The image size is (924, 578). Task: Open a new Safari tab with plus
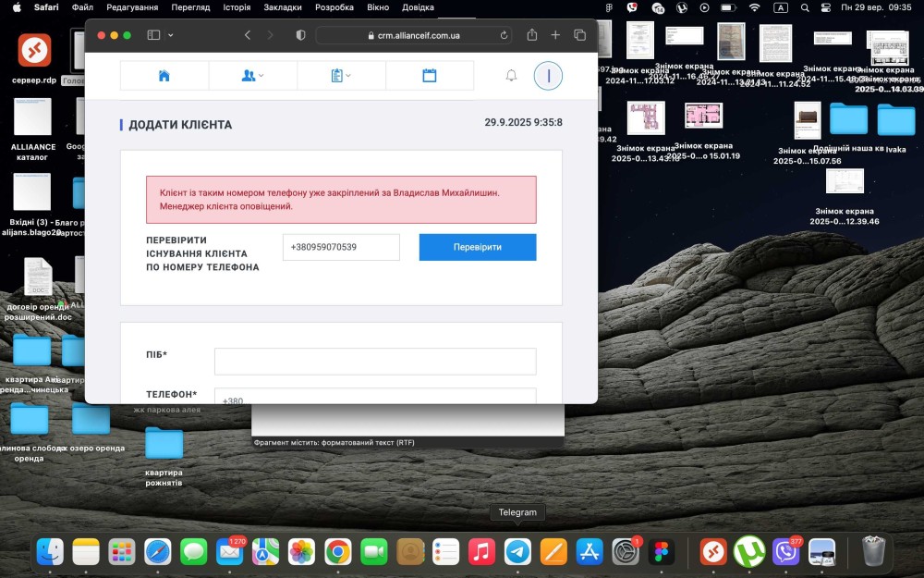coord(555,35)
